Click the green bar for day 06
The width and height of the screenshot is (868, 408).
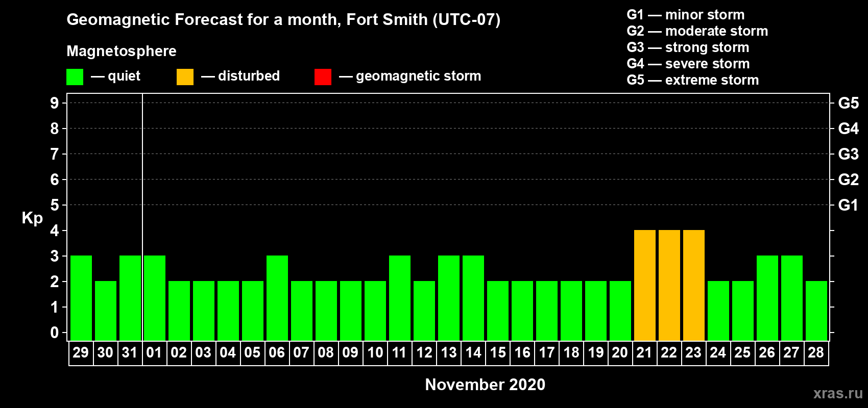click(x=277, y=298)
